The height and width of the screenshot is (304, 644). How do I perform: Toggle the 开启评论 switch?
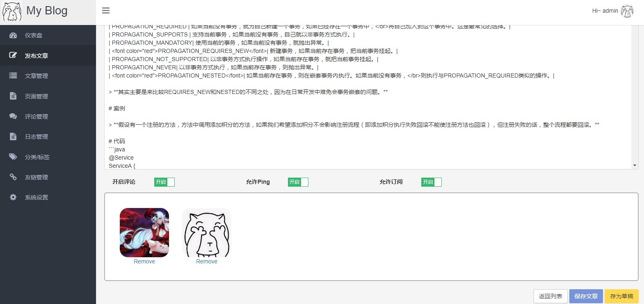pyautogui.click(x=164, y=182)
